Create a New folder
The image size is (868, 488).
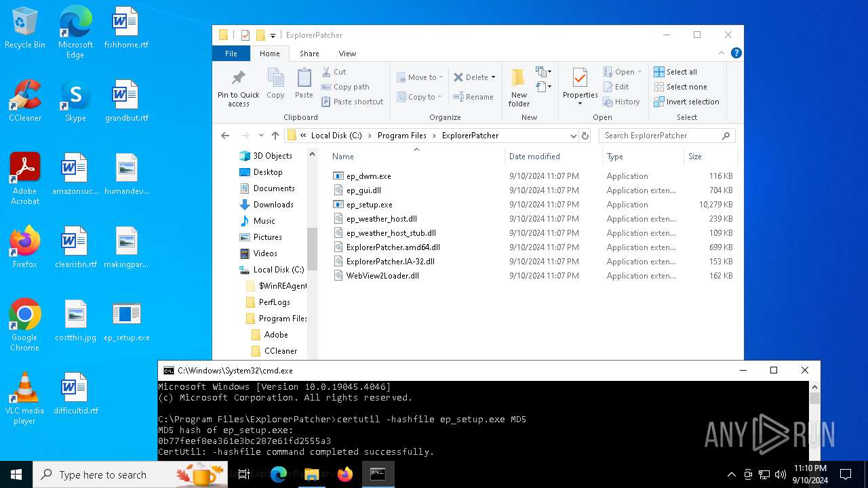(519, 87)
